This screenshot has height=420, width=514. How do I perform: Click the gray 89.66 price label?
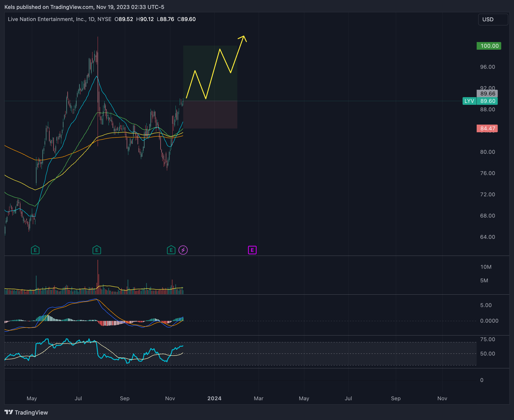(487, 93)
